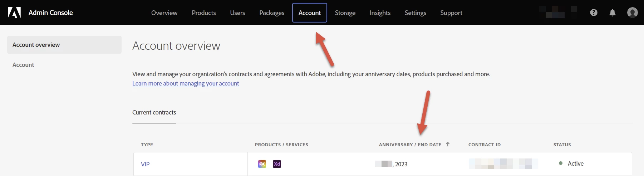
Task: Open the Settings tab
Action: point(416,13)
